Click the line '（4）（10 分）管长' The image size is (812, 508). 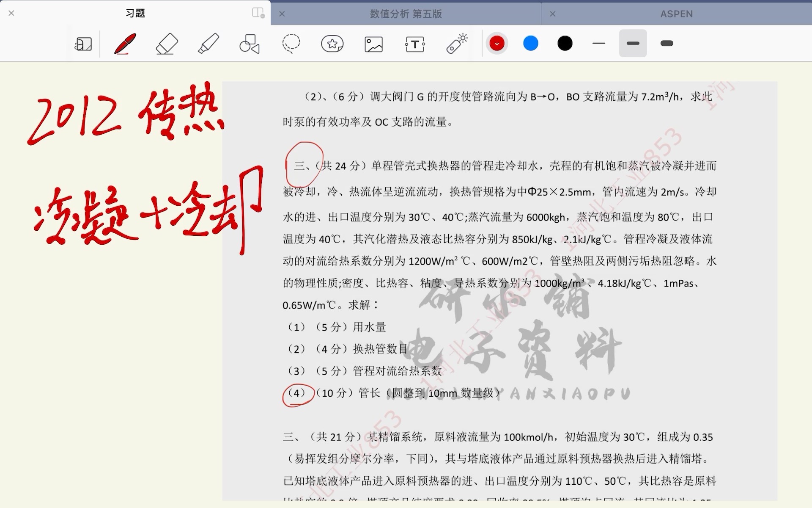393,393
